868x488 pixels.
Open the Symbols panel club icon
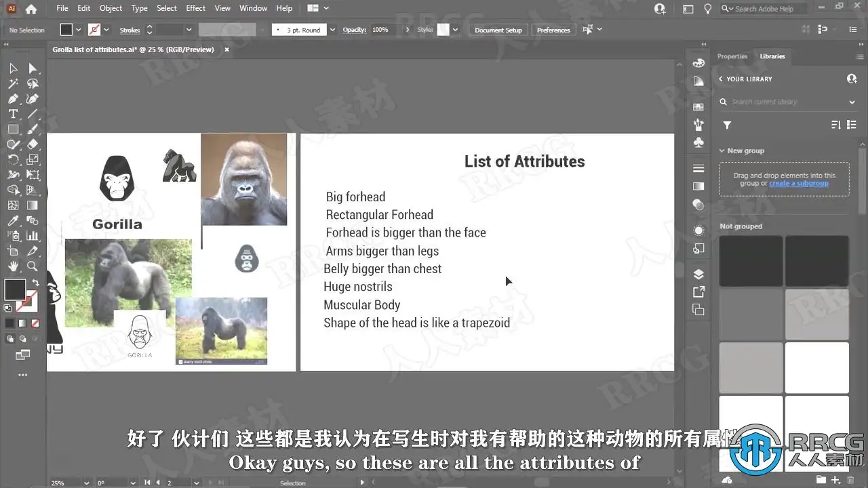(698, 142)
